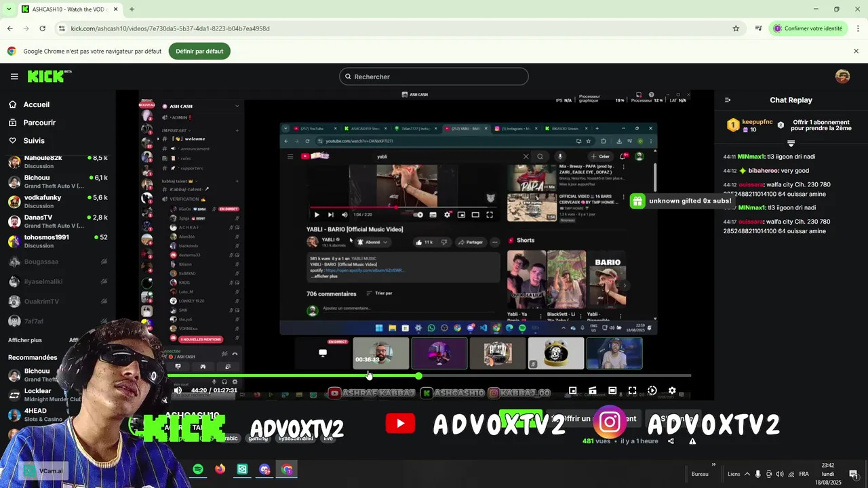
Task: Click the green progress bar handle
Action: coord(418,375)
